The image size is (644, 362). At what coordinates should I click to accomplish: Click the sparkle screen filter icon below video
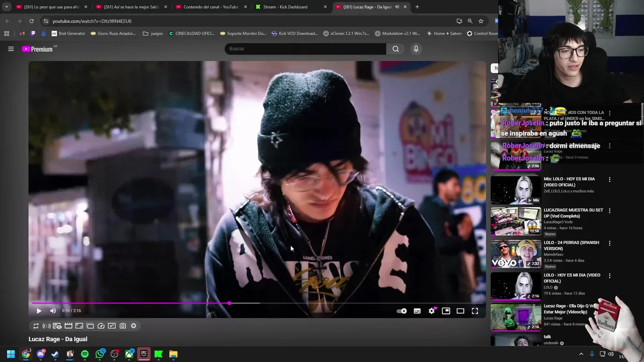[112, 326]
